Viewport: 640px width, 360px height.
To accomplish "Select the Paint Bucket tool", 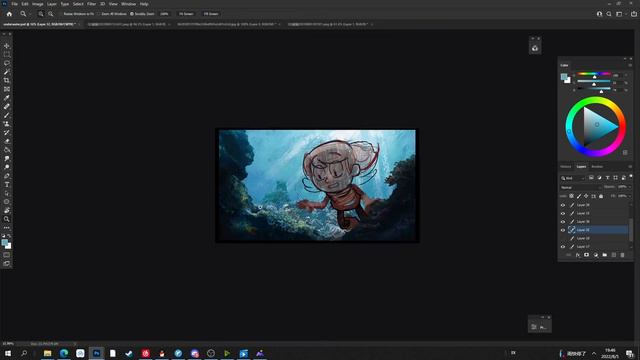I will point(7,150).
